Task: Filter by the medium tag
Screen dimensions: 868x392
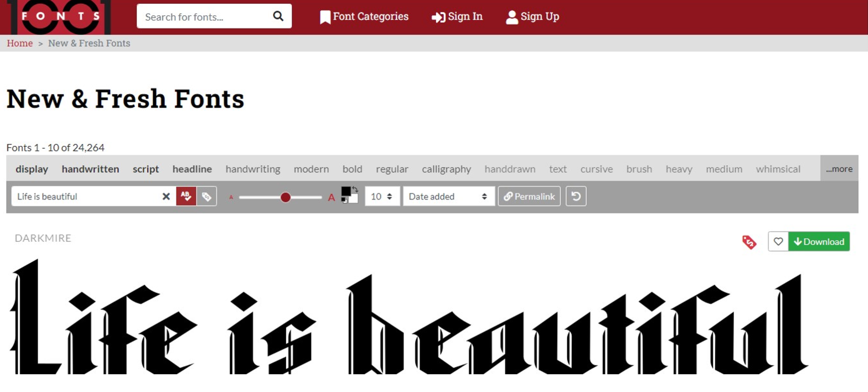Action: pos(724,169)
